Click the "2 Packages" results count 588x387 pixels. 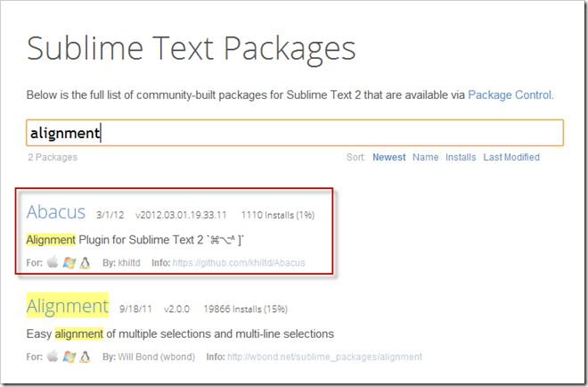[53, 158]
